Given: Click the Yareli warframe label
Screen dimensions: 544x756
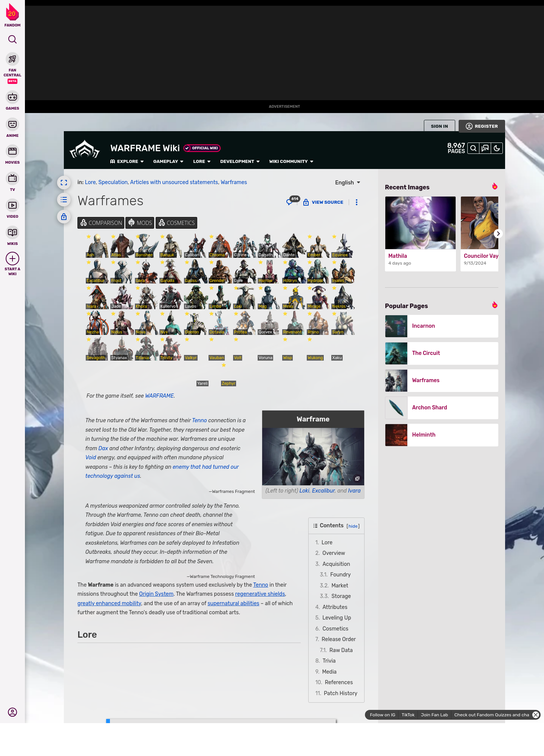Looking at the screenshot, I should coord(202,383).
